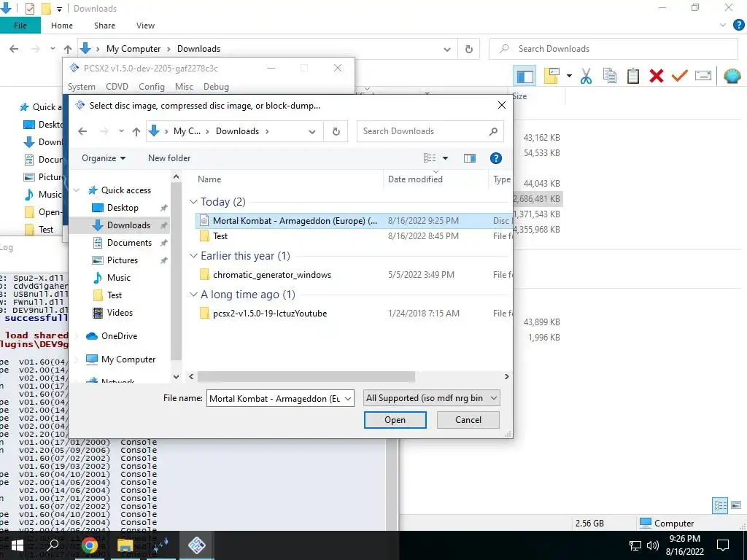Open the PCSX2 Misc menu

[184, 87]
